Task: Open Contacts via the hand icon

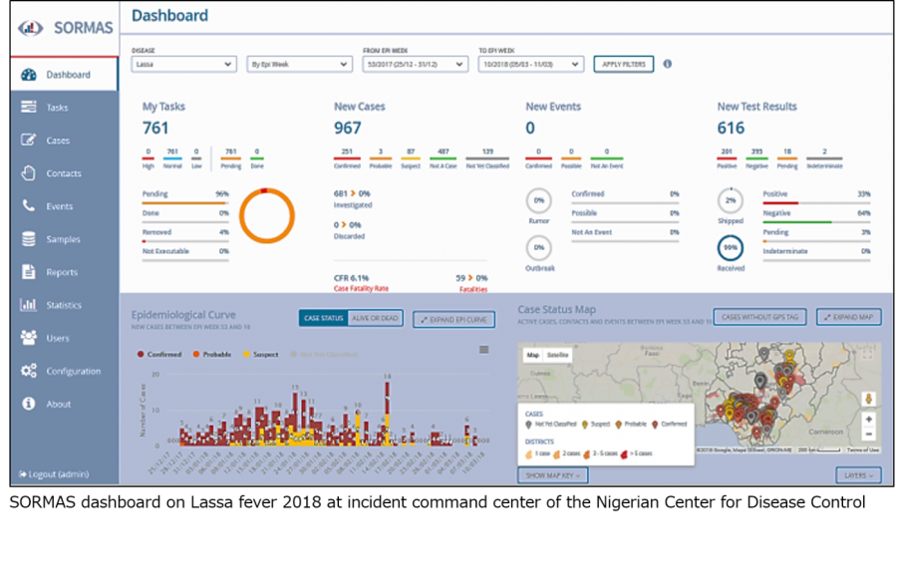Action: 29,173
